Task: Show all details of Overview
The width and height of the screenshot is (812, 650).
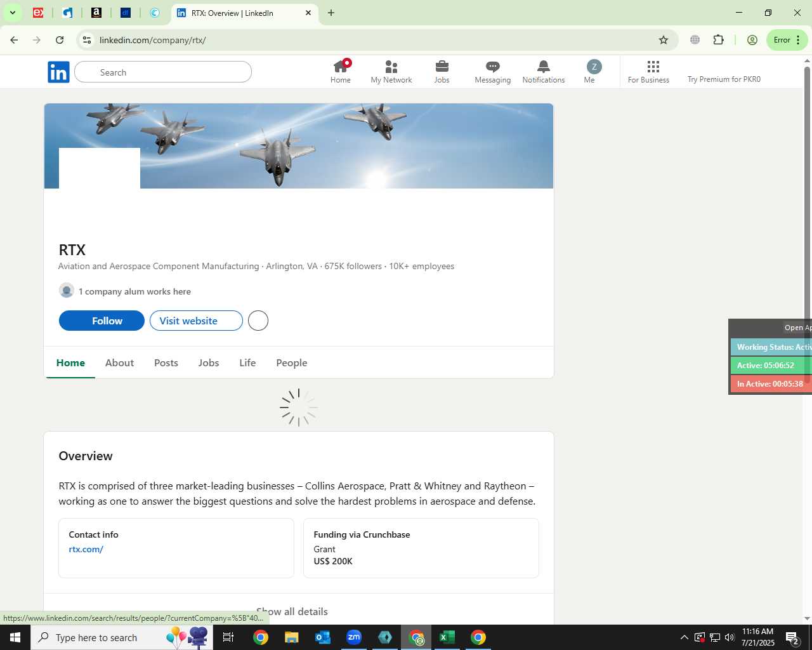Action: (292, 611)
